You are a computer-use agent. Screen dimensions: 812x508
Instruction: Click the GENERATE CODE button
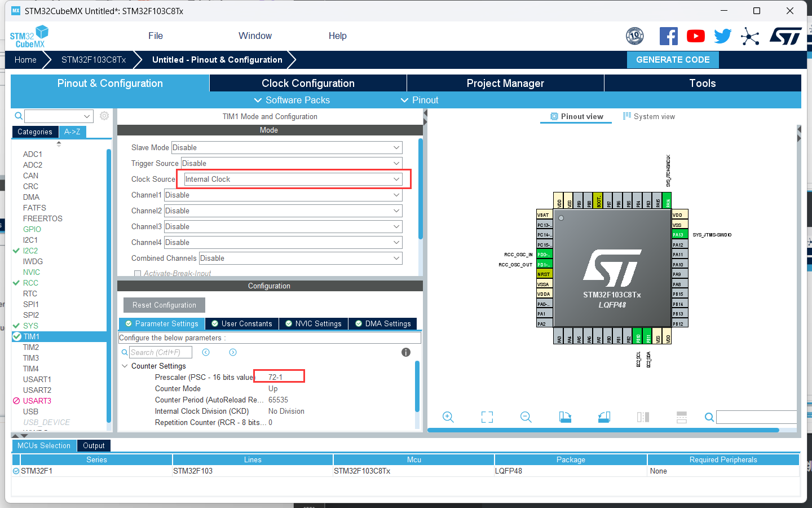click(x=673, y=60)
